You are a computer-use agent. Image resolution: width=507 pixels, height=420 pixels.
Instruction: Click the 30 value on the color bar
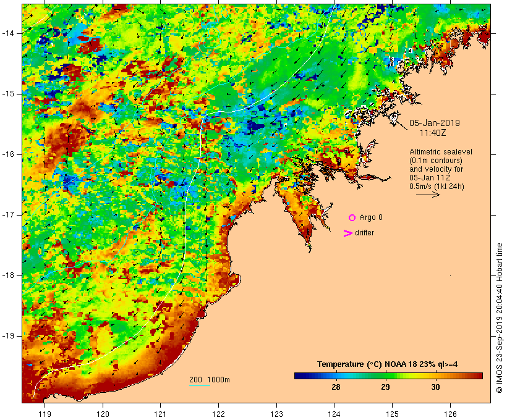(435, 387)
